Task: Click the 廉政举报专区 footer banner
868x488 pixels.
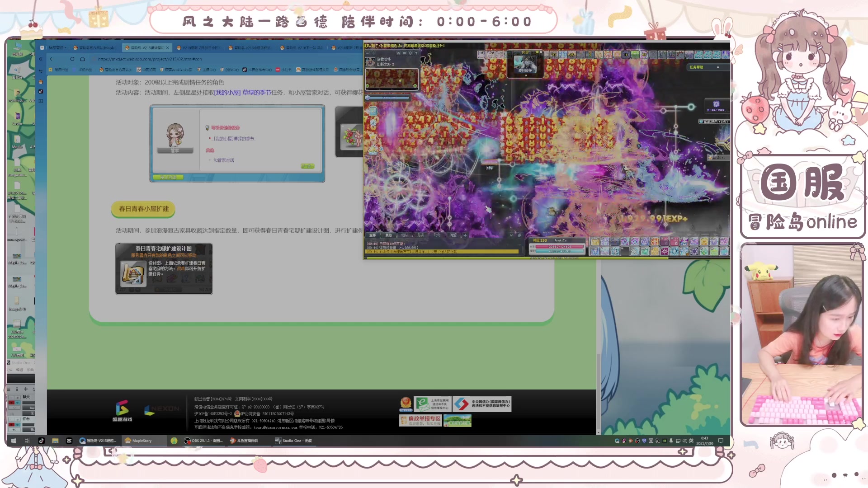Action: pyautogui.click(x=420, y=421)
